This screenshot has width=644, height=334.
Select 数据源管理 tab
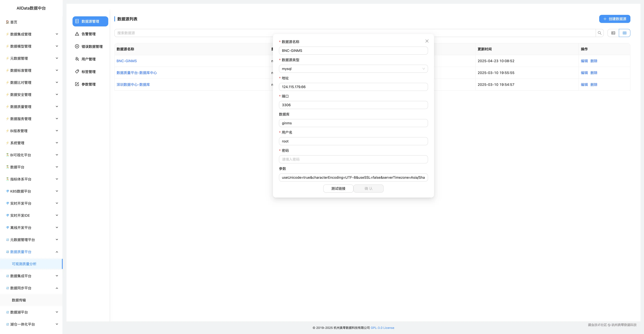click(90, 22)
